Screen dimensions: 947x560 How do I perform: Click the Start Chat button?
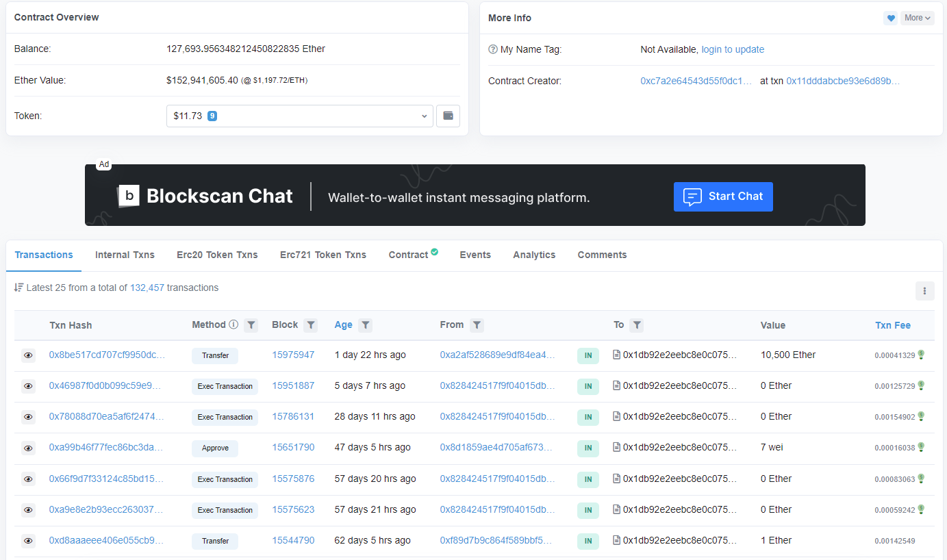click(723, 196)
